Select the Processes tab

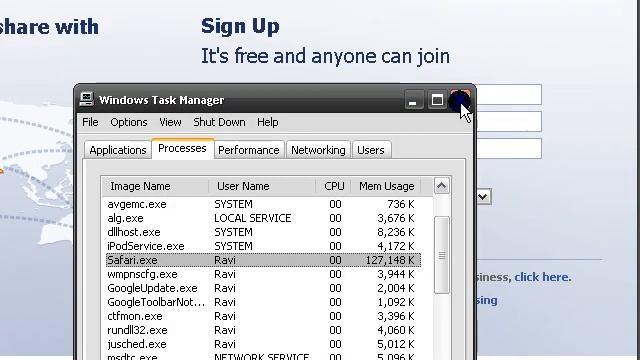point(182,148)
